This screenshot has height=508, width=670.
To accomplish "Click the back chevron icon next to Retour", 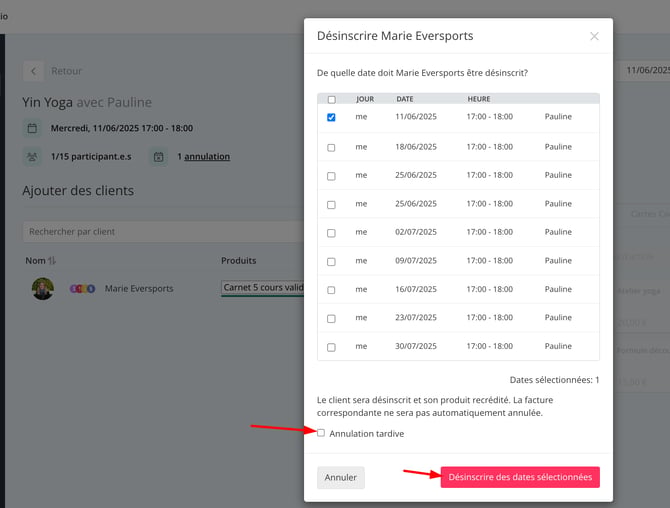I will point(33,71).
